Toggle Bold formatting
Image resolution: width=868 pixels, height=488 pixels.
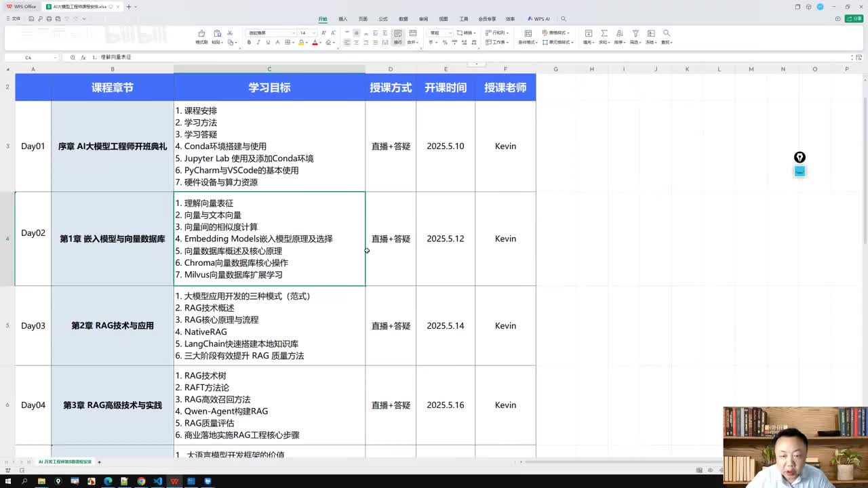249,42
